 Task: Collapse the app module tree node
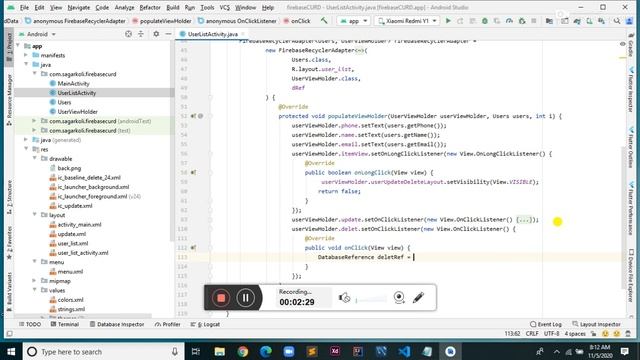(18, 46)
